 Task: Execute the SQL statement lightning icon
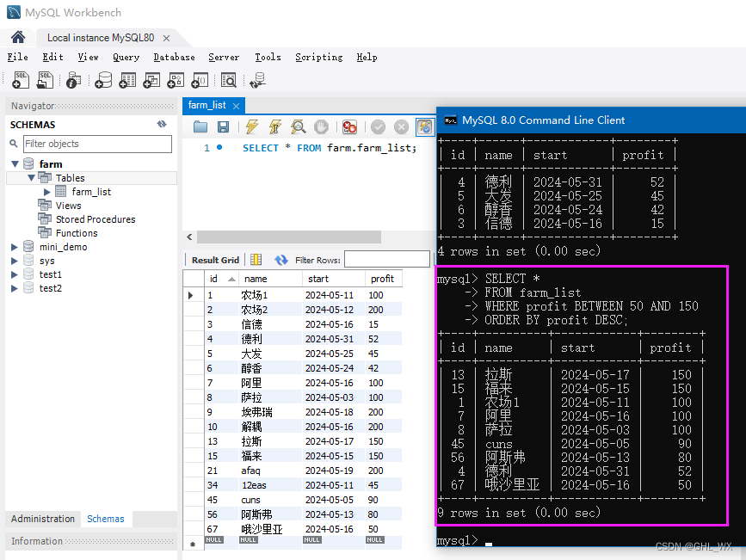[x=252, y=126]
